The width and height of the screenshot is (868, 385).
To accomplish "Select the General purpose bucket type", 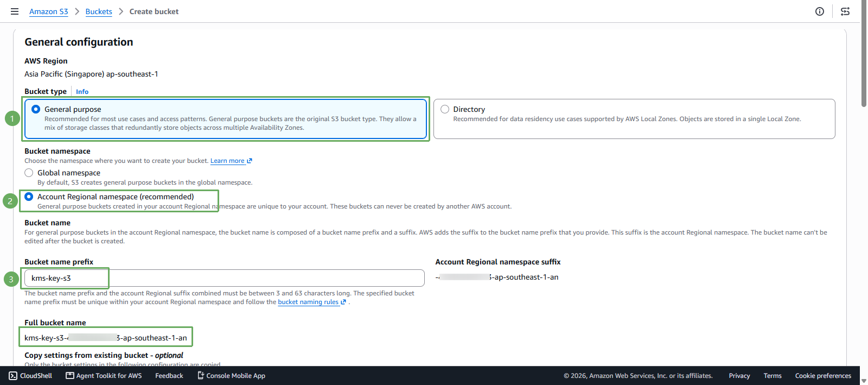I will 36,109.
